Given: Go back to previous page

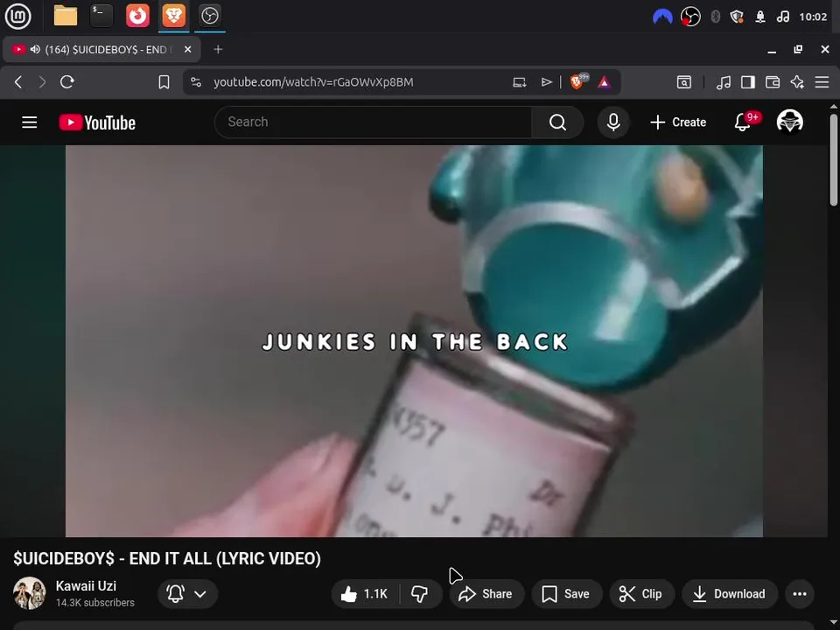Looking at the screenshot, I should (x=18, y=82).
